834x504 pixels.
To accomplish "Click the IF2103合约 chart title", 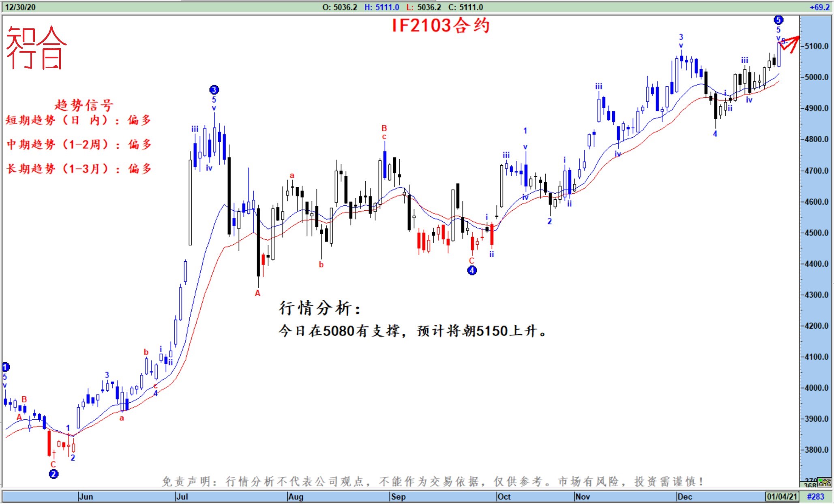I will point(441,26).
